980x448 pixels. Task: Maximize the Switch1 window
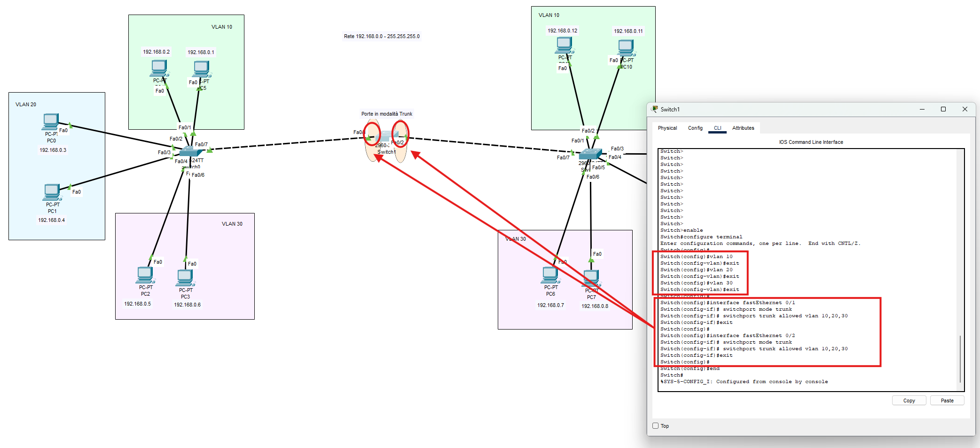pos(943,109)
